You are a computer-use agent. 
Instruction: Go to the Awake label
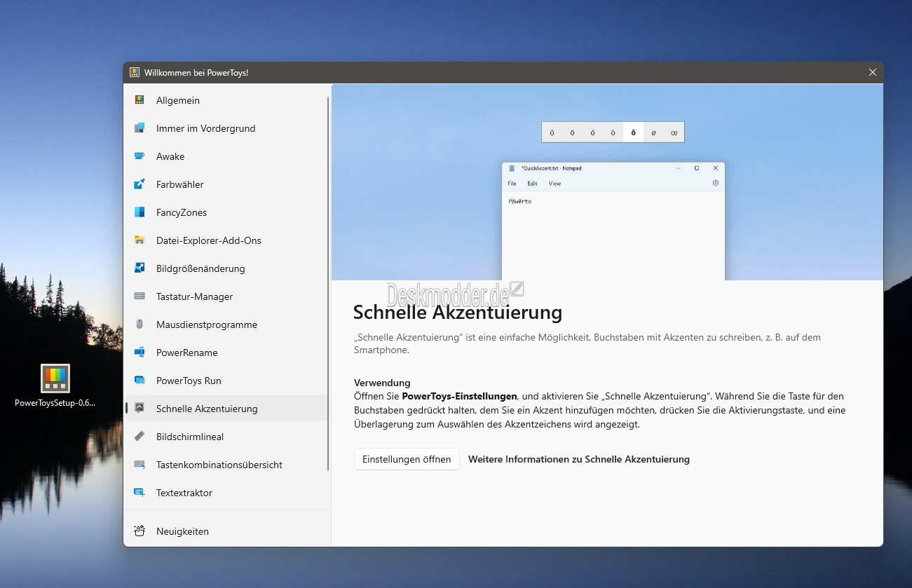click(170, 156)
